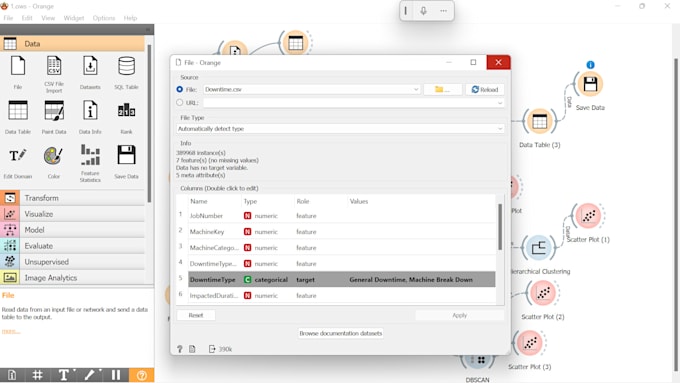The width and height of the screenshot is (680, 383).
Task: Click the Apply button
Action: tap(459, 315)
